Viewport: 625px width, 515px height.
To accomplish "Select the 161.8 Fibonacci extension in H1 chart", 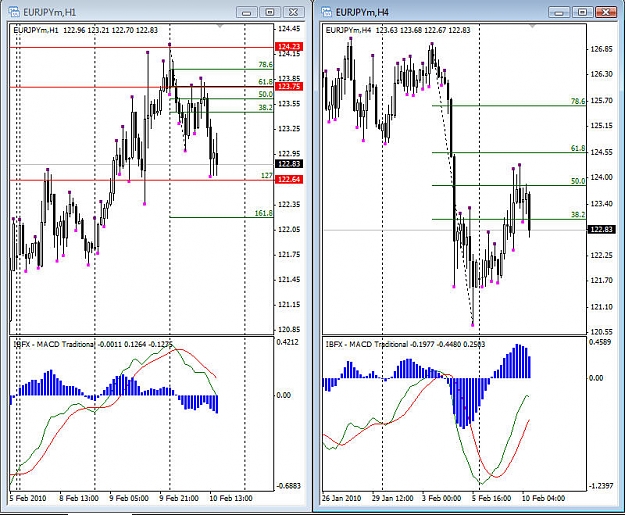I will click(263, 213).
